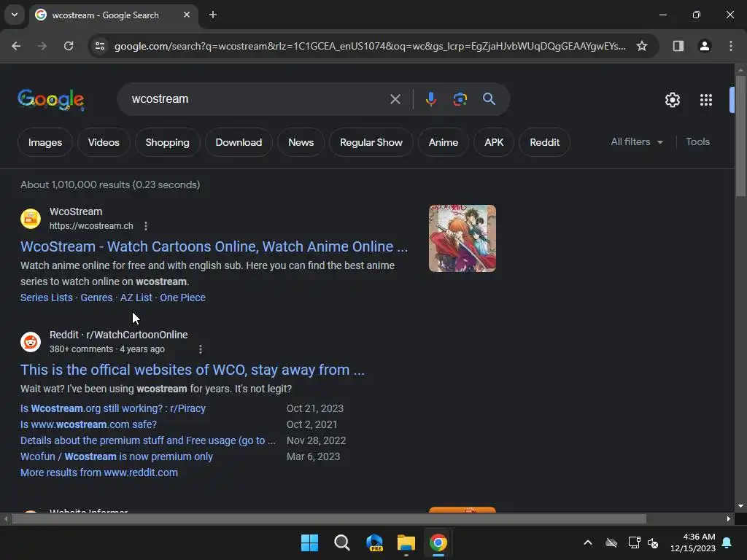
Task: Go back to the previous page
Action: (x=16, y=46)
